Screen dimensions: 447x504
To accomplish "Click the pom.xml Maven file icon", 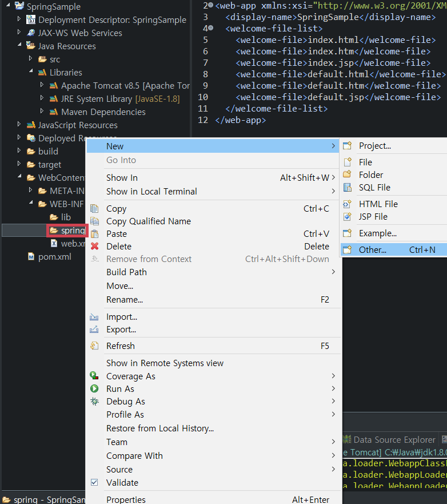I will [31, 256].
